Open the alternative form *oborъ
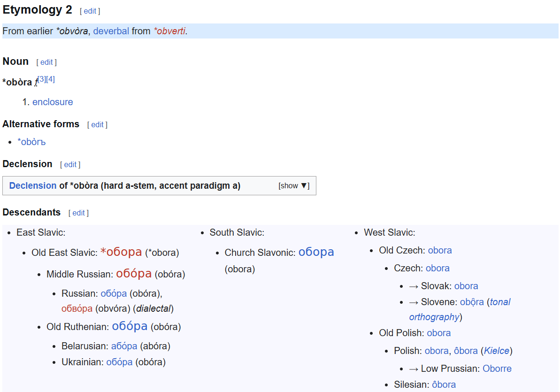The width and height of the screenshot is (560, 392). [x=31, y=142]
